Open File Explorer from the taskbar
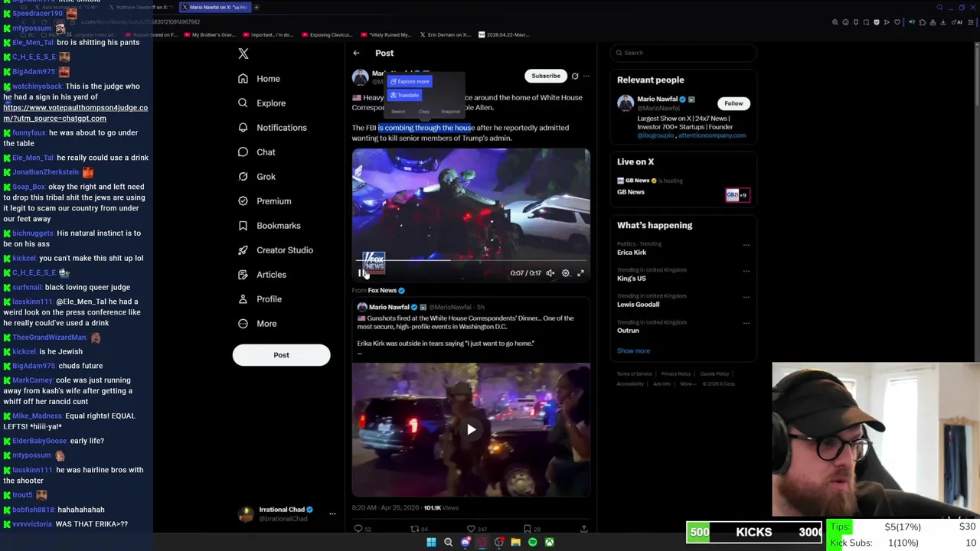The image size is (980, 551). [x=515, y=543]
